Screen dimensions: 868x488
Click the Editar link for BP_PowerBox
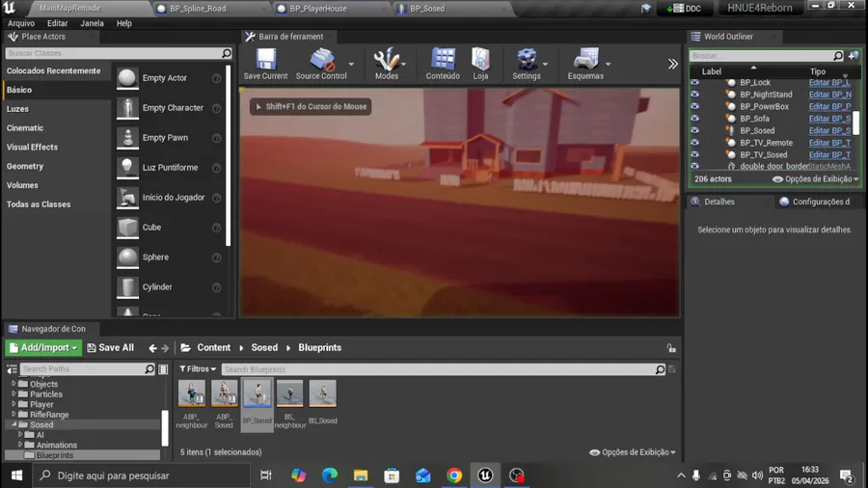tap(829, 107)
